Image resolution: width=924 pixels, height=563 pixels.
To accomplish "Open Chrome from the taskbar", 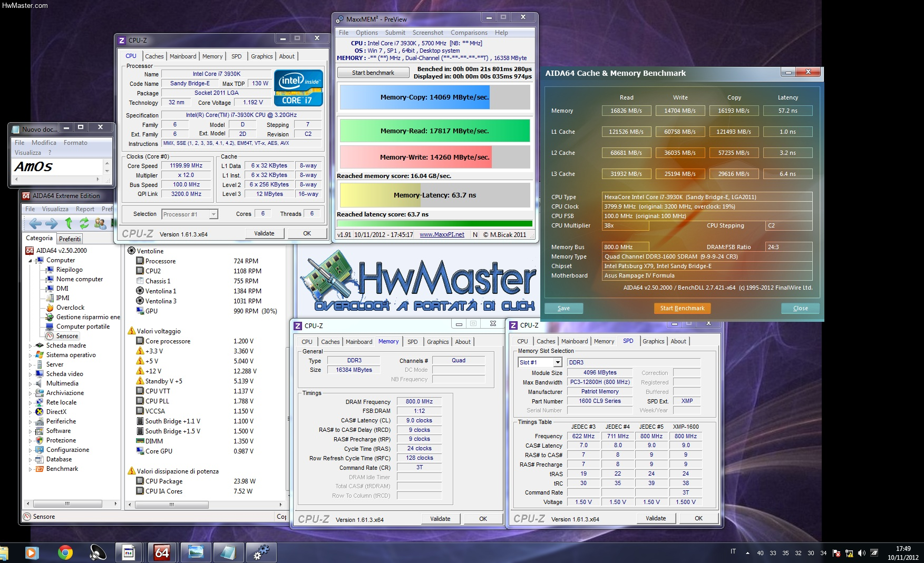I will 65,552.
